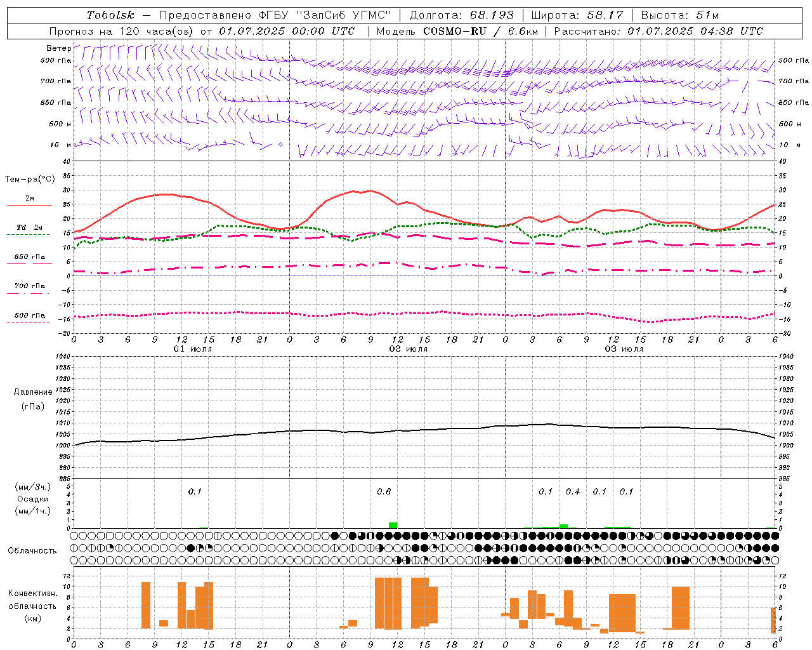Click the 500 м wind level label on left axis
Screen dimensions: 812x650
tap(60, 124)
